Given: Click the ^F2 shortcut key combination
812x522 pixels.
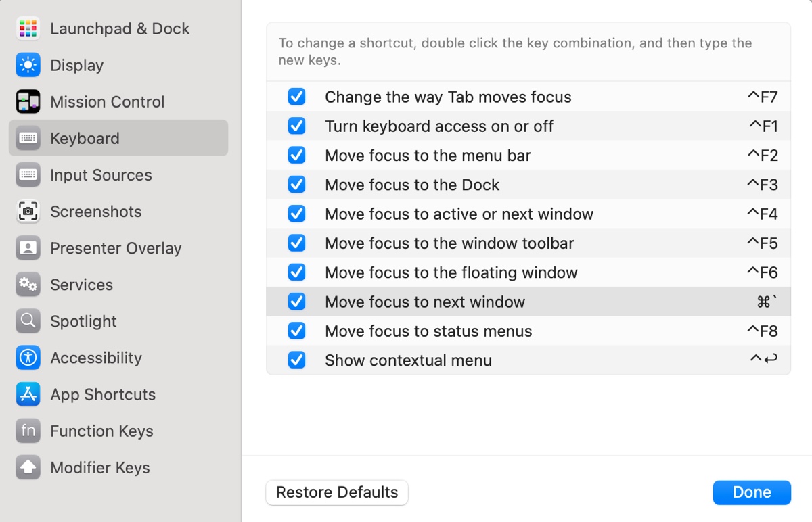Looking at the screenshot, I should pyautogui.click(x=763, y=156).
